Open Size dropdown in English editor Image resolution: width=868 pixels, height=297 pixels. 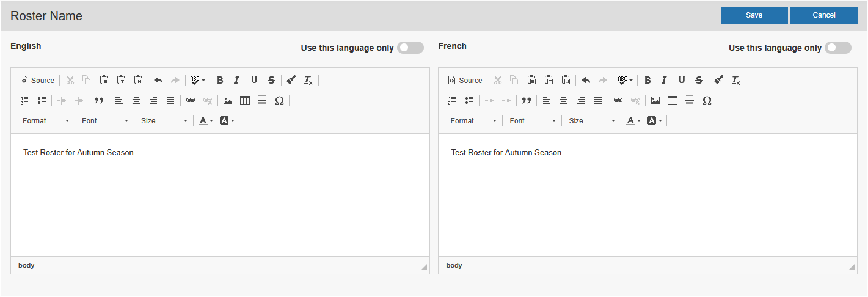point(164,121)
